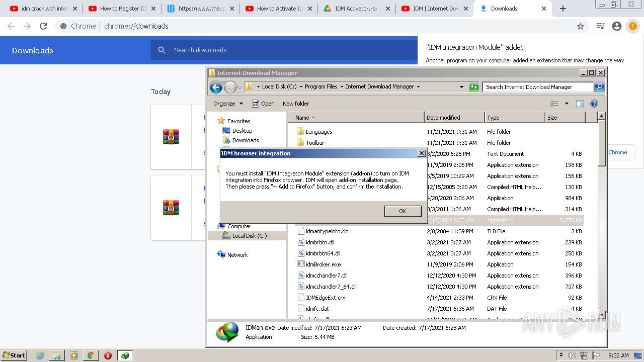This screenshot has width=644, height=362.
Task: Open Chrome profile avatar icon
Action: pyautogui.click(x=617, y=26)
